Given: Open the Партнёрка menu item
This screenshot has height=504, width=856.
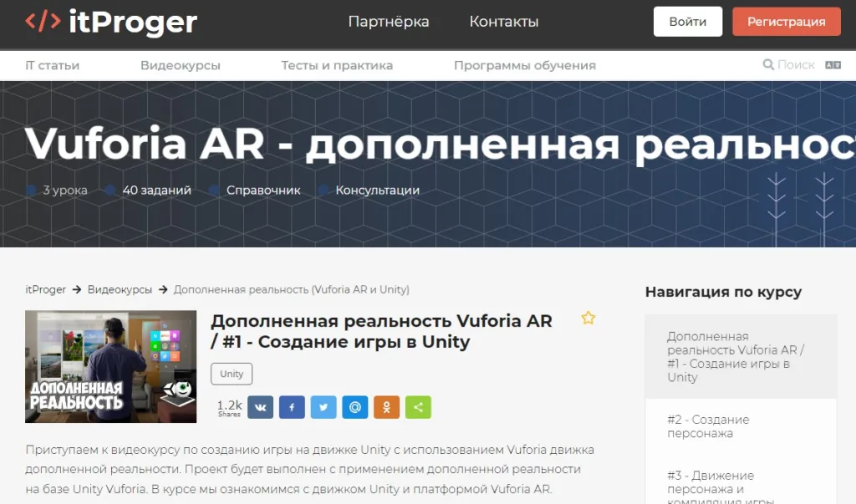Looking at the screenshot, I should (389, 22).
